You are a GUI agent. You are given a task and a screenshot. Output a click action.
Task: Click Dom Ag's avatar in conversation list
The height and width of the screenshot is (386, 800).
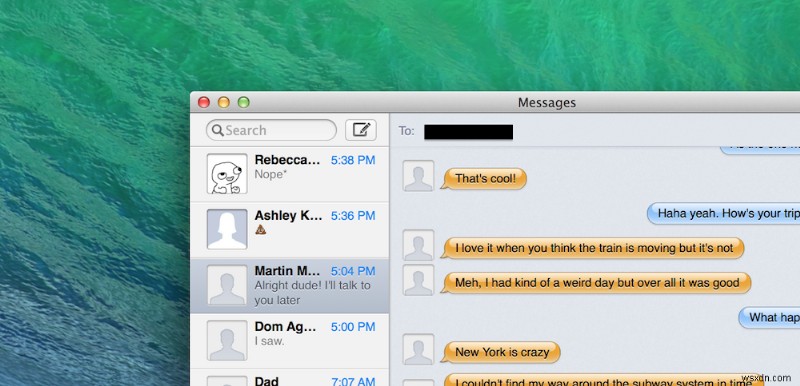(227, 341)
